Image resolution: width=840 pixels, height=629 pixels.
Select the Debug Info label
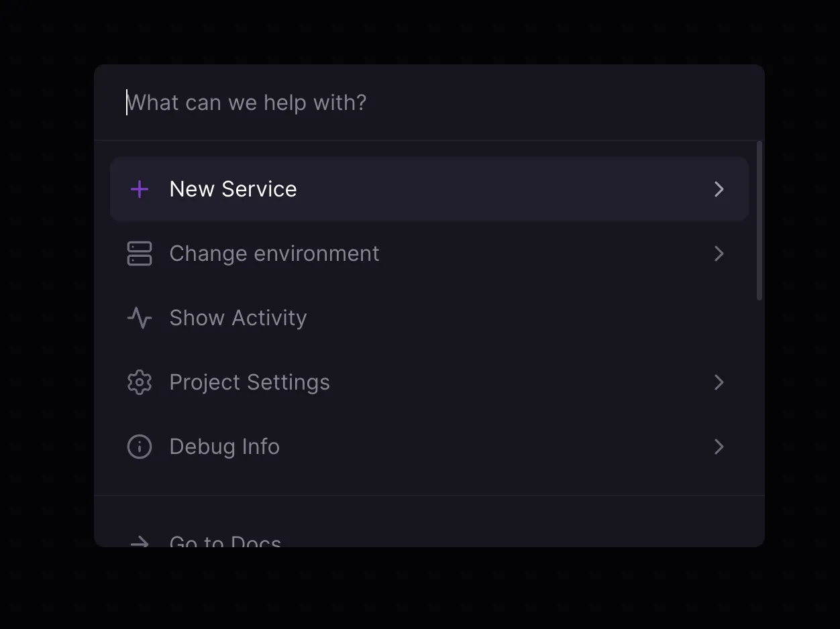pyautogui.click(x=224, y=447)
